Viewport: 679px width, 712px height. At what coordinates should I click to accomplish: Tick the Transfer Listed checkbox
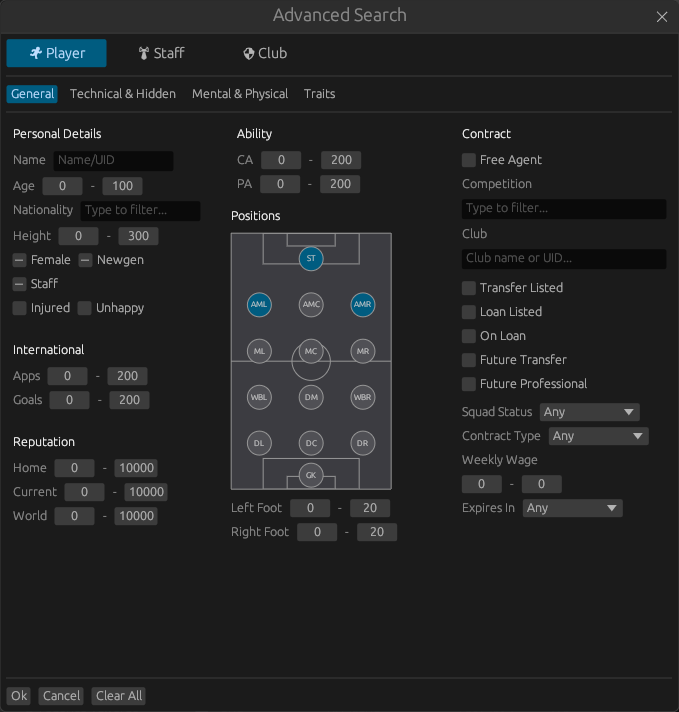(x=469, y=288)
